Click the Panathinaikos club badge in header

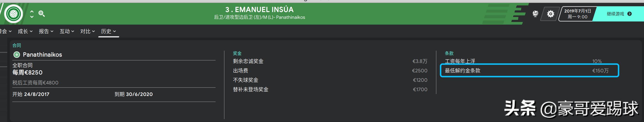coord(13,14)
